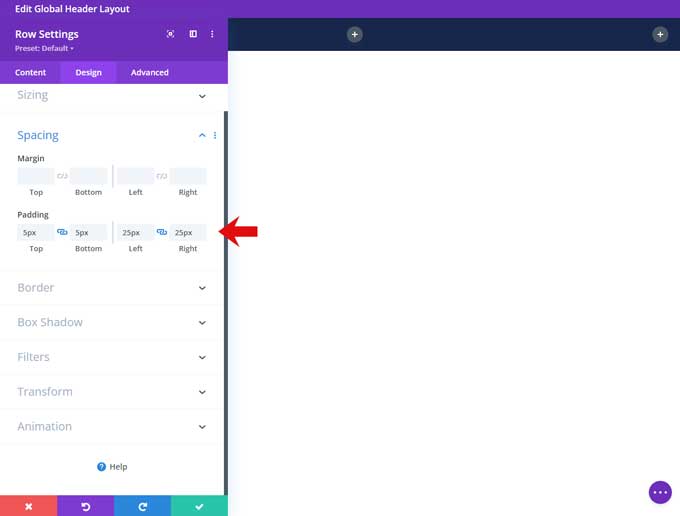Save changes with green checkmark button

pos(199,506)
